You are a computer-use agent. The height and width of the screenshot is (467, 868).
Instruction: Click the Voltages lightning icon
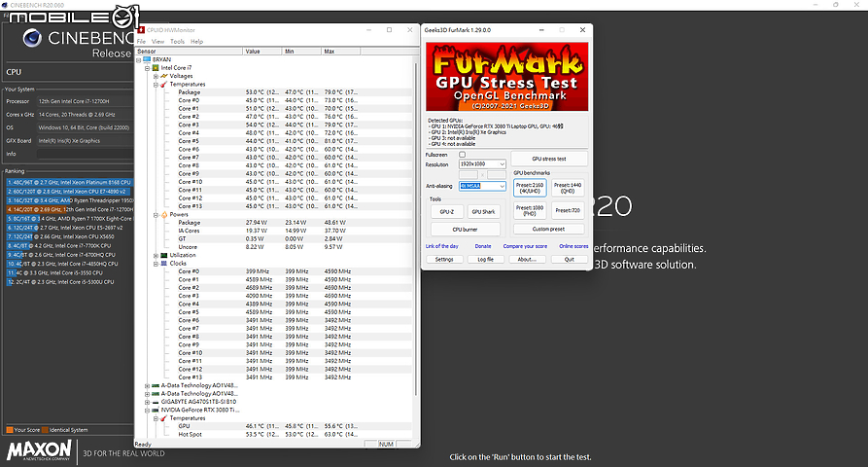[164, 76]
